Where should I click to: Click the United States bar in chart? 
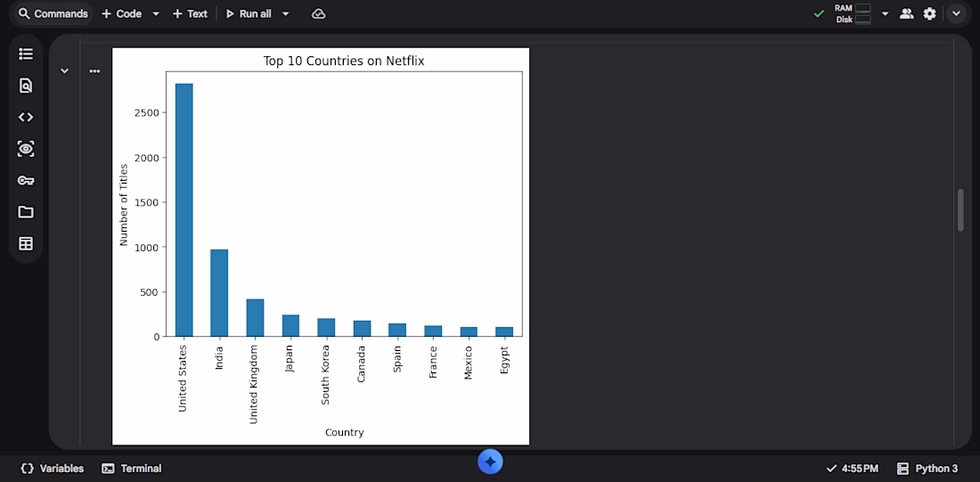(184, 210)
